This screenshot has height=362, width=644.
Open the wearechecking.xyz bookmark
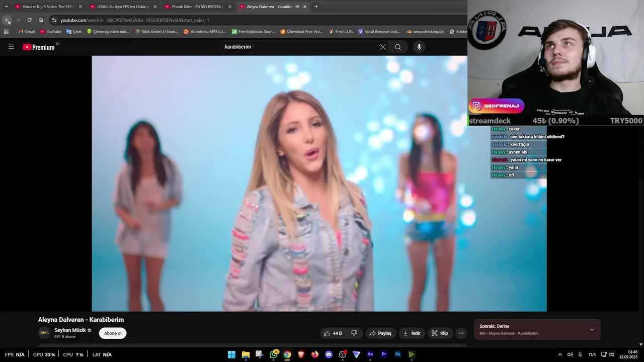point(425,32)
